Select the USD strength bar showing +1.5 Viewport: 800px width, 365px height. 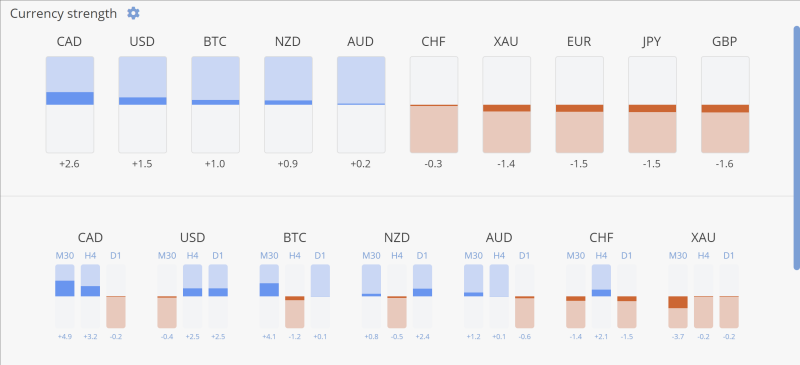click(x=143, y=105)
